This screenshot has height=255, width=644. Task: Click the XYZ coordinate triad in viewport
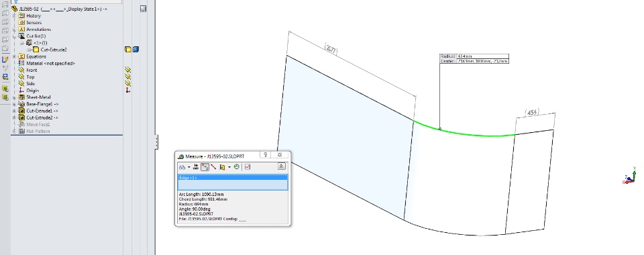point(630,176)
